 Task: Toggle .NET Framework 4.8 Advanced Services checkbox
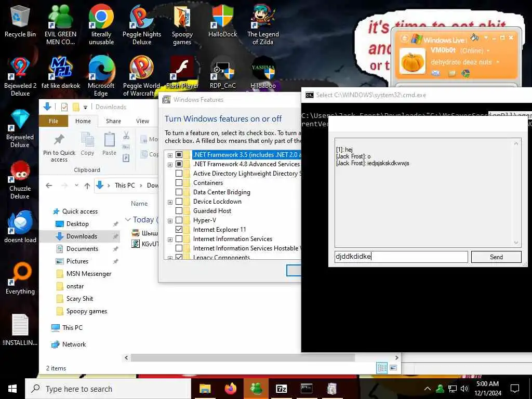coord(179,164)
